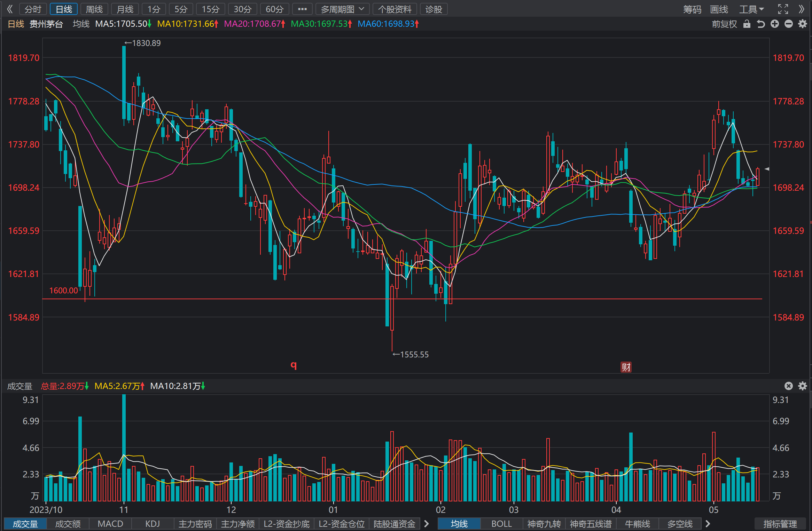The height and width of the screenshot is (531, 812).
Task: Select 主力净额 sub-indicator
Action: [238, 524]
